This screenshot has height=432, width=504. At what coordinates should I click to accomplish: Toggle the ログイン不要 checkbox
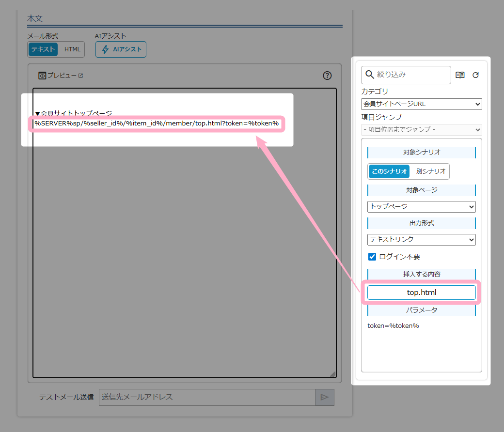point(372,257)
